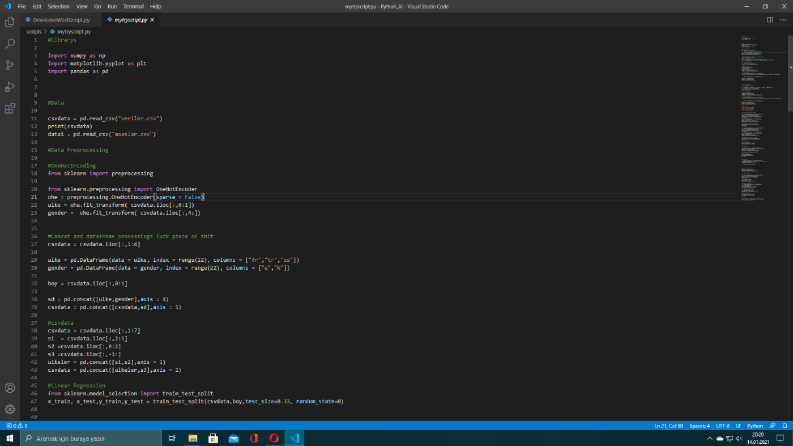Open the Explorer view in activity bar

(10, 22)
